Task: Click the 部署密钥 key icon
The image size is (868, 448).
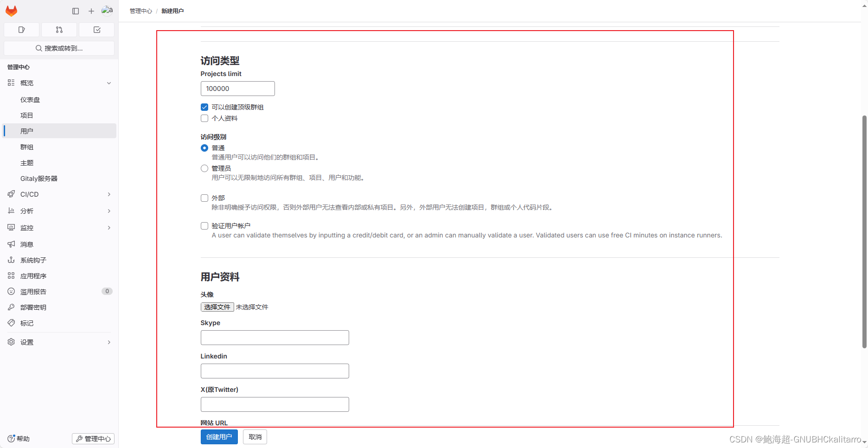Action: tap(11, 307)
